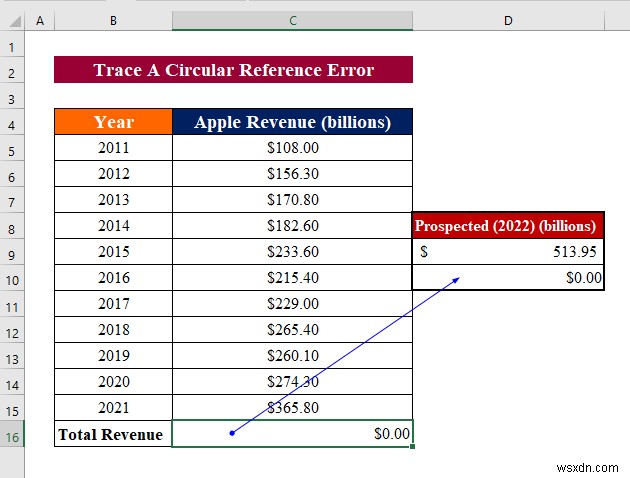Click the $274.30 revenue cell
The width and height of the screenshot is (630, 478).
point(292,382)
